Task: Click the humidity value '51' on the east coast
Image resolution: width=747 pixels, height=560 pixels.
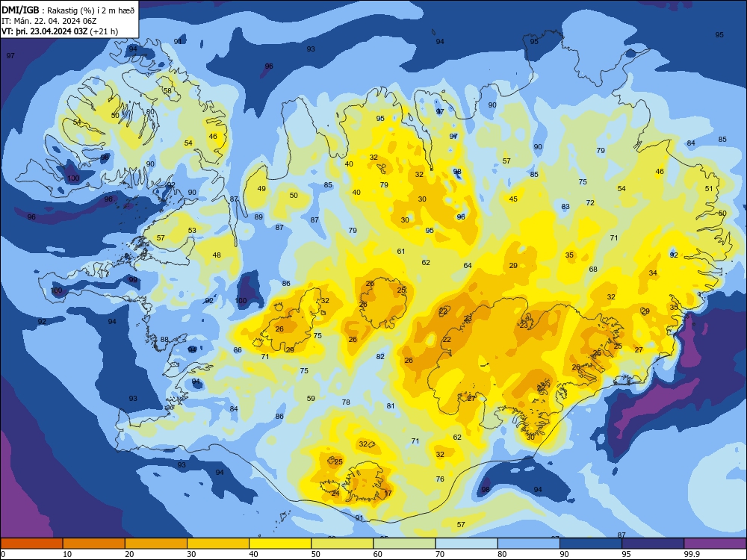Action: coord(709,188)
